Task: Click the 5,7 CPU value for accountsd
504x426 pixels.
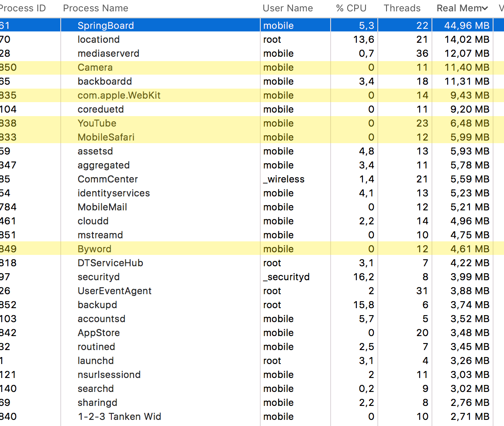Action: click(x=366, y=319)
